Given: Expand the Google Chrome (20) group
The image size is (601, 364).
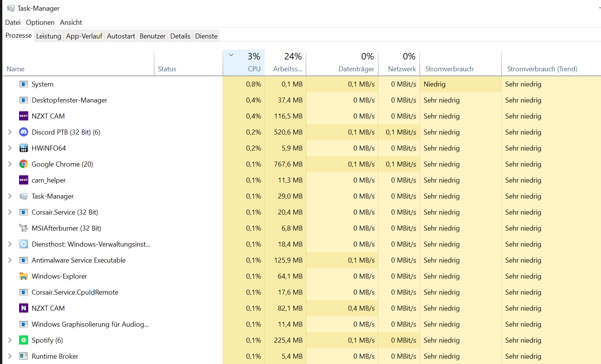Looking at the screenshot, I should pyautogui.click(x=10, y=164).
